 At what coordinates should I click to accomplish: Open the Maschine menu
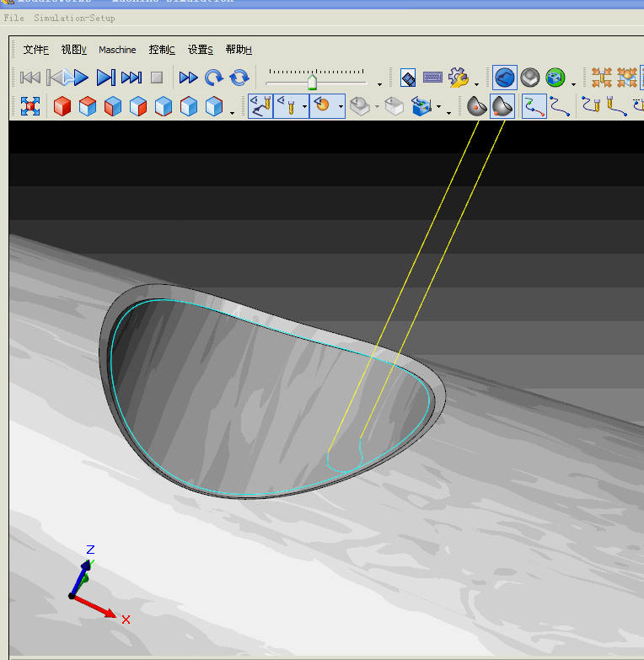coord(117,50)
